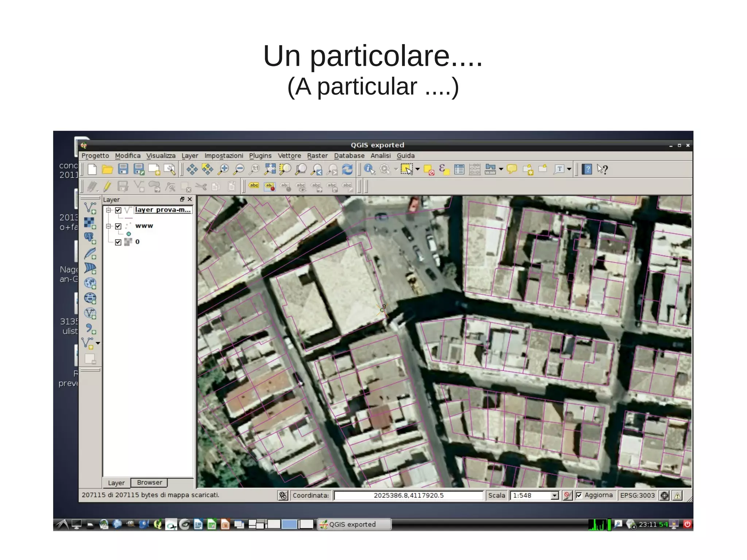747x560 pixels.
Task: Click the Zoom Last icon
Action: coord(317,169)
